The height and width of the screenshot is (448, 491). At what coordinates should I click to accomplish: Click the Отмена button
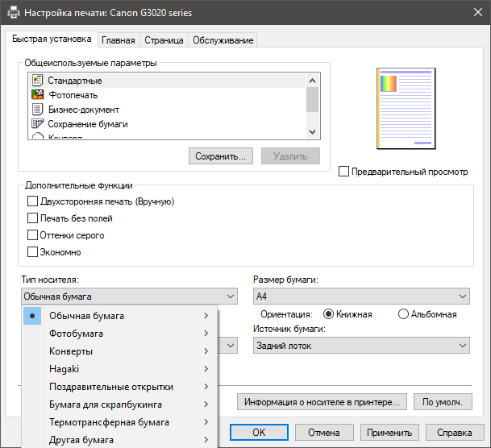(324, 433)
